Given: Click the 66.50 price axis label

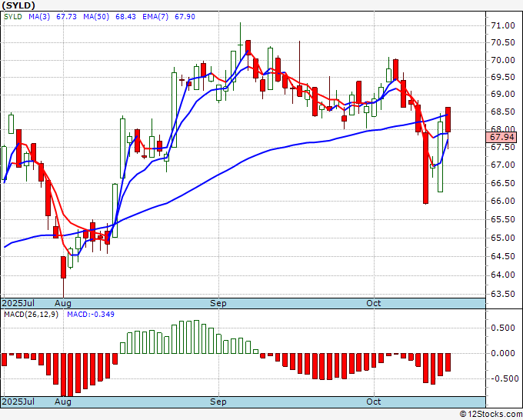Looking at the screenshot, I should tap(503, 184).
